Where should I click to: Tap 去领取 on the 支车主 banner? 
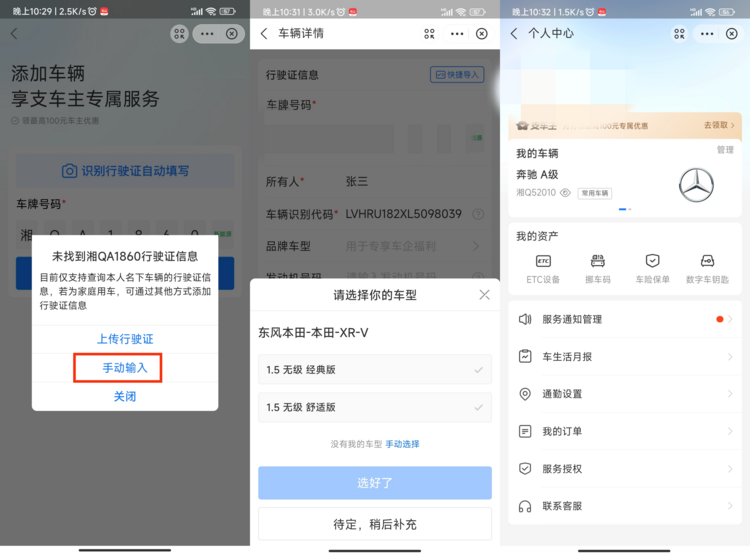719,125
